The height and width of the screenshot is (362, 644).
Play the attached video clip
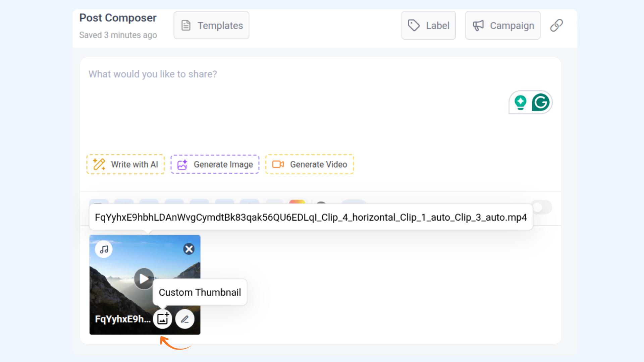(x=144, y=279)
